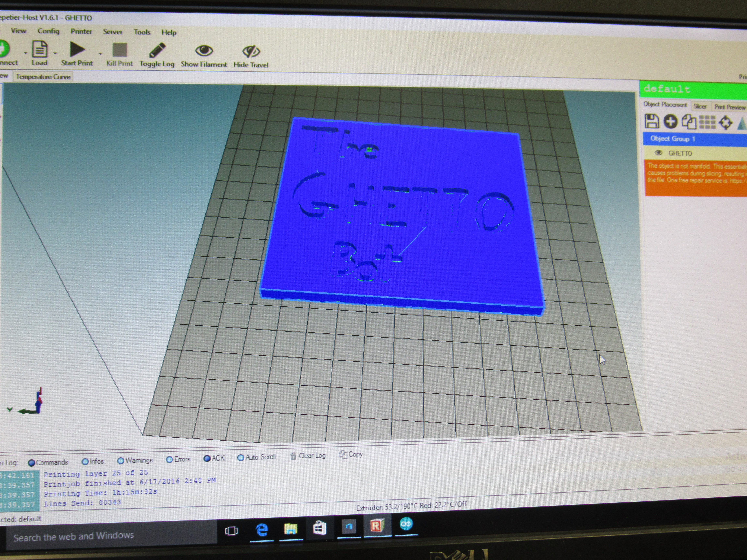747x560 pixels.
Task: Open the Config menu
Action: (48, 31)
